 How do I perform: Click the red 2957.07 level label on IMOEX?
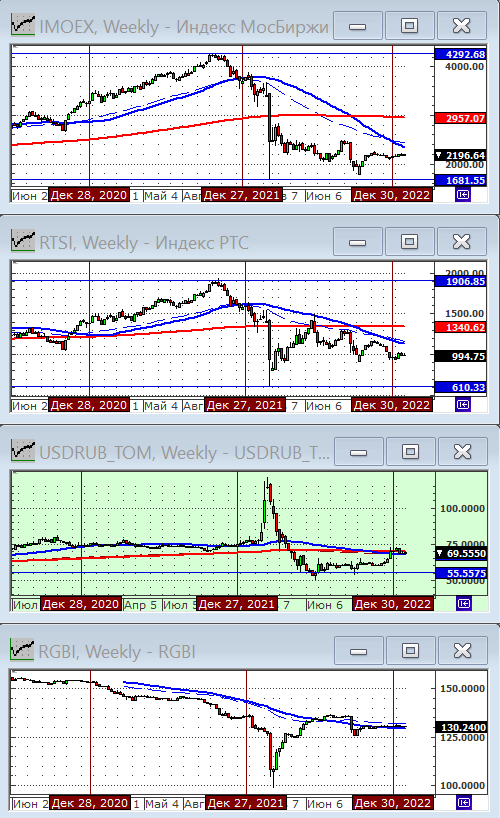(x=460, y=118)
